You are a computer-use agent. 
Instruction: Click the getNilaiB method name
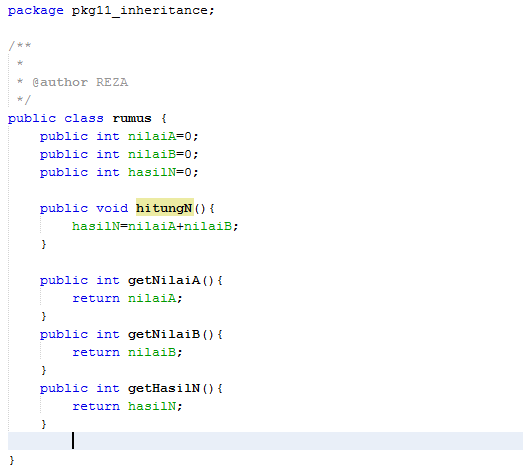(x=164, y=334)
